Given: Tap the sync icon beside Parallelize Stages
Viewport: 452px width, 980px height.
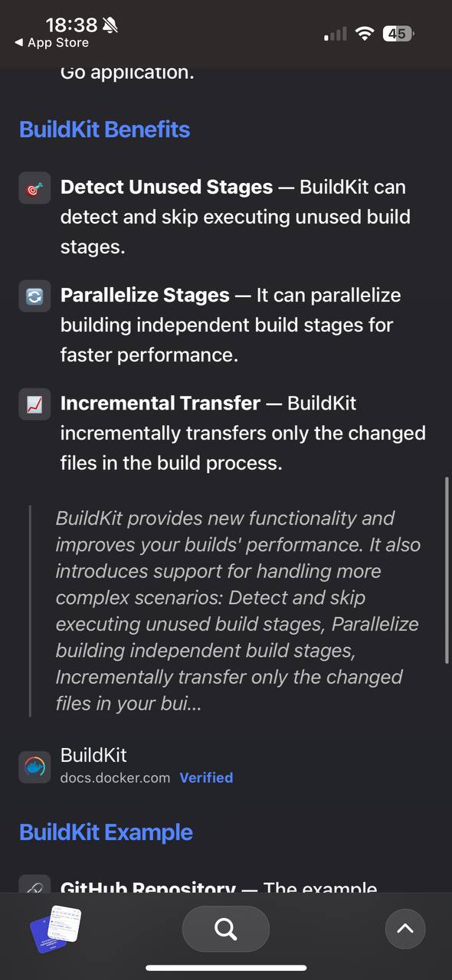Looking at the screenshot, I should tap(34, 296).
